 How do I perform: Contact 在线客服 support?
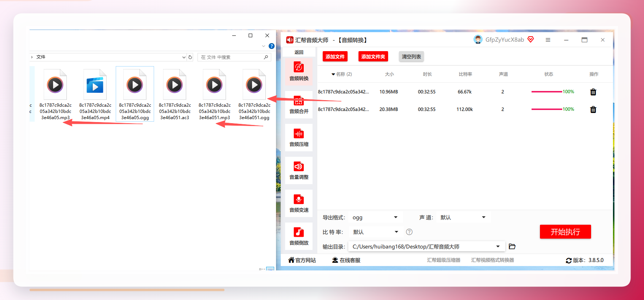click(346, 260)
